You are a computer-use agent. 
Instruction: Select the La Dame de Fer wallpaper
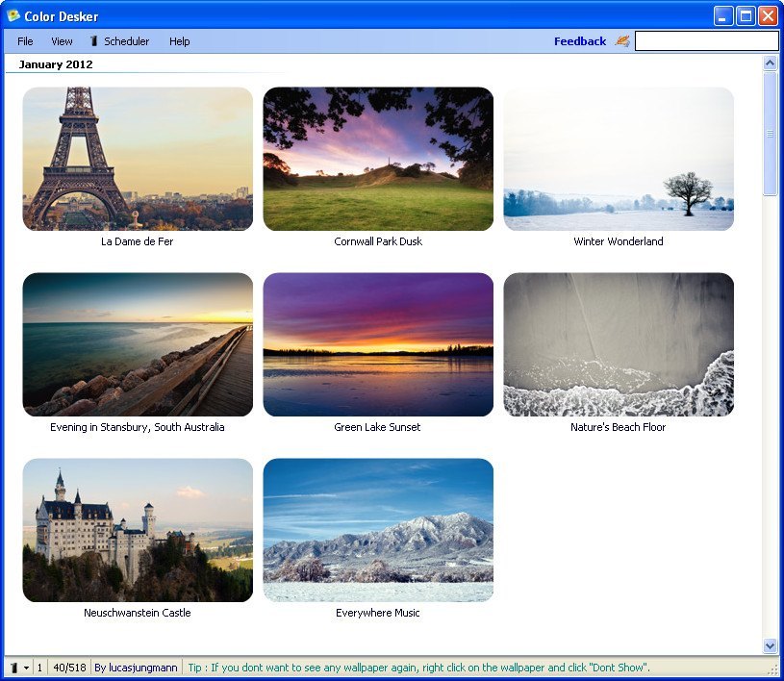point(138,158)
